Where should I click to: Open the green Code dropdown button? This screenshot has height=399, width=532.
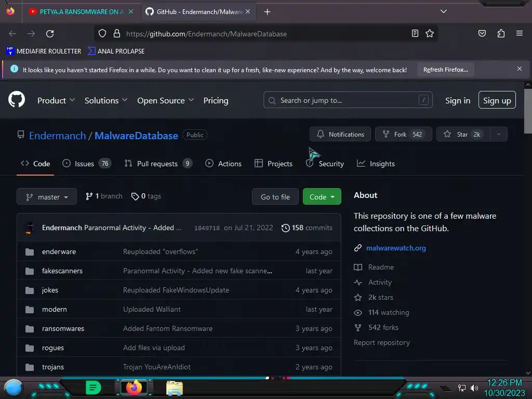pyautogui.click(x=322, y=197)
